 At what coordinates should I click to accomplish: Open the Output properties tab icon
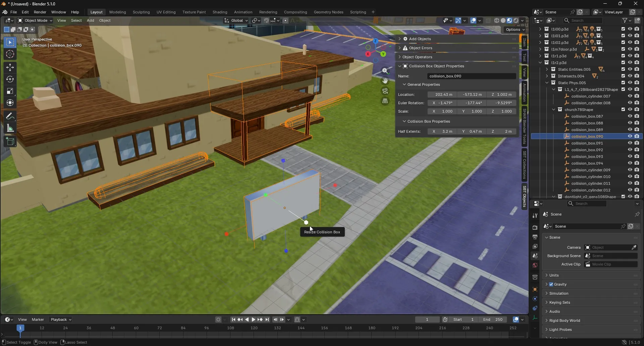[535, 237]
